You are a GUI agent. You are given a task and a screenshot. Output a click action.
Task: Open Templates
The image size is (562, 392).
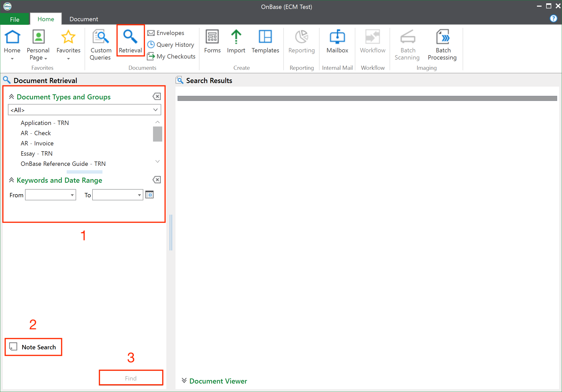265,41
